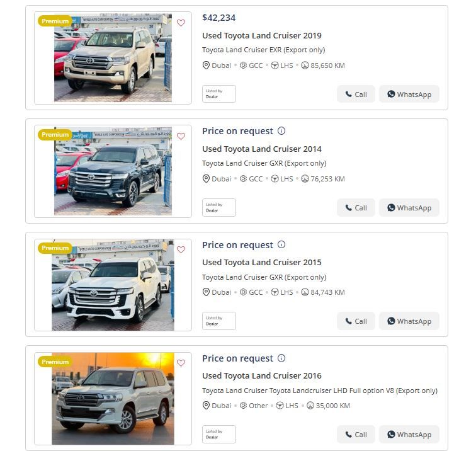
Task: WhatsApp the 2016 Land Cruiser dealer
Action: click(409, 435)
